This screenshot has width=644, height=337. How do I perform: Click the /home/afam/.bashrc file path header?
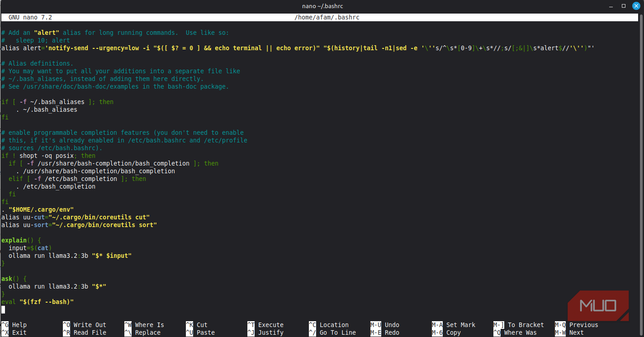[327, 17]
